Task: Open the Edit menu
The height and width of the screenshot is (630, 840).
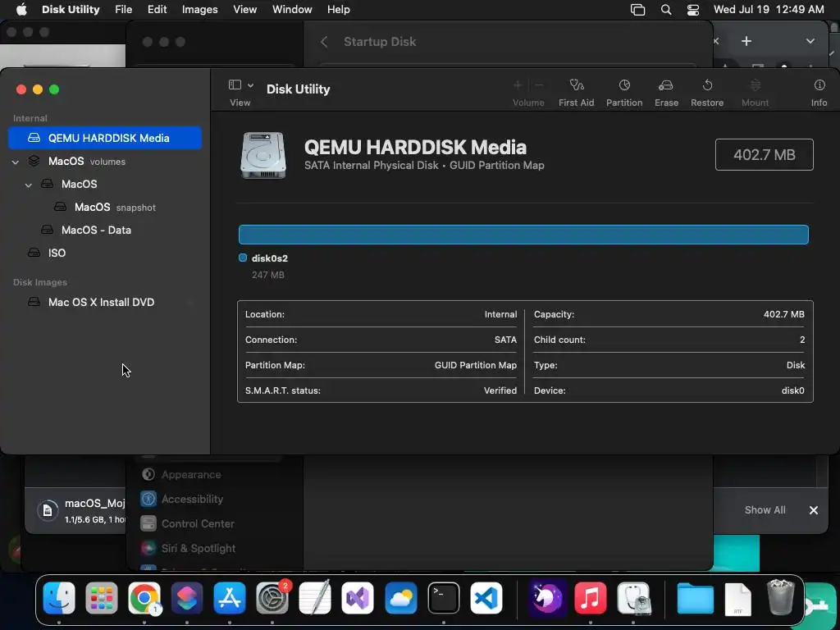Action: coord(157,9)
